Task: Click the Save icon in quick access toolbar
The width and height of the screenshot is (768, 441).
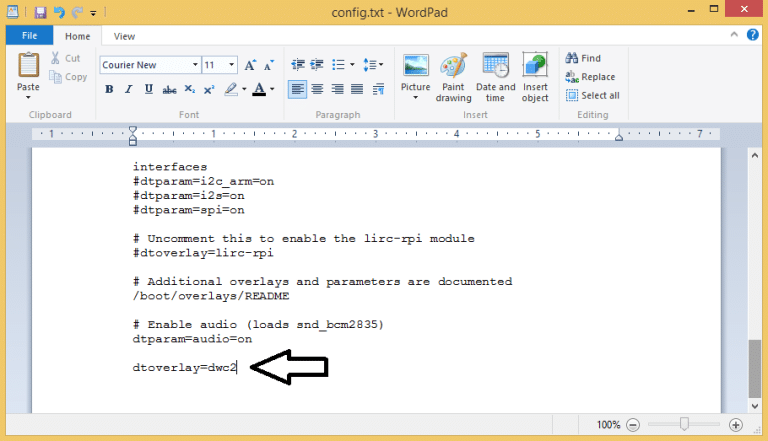Action: tap(40, 12)
